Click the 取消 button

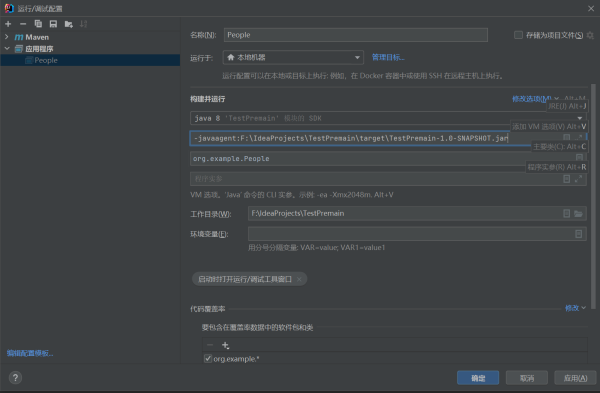pyautogui.click(x=527, y=378)
